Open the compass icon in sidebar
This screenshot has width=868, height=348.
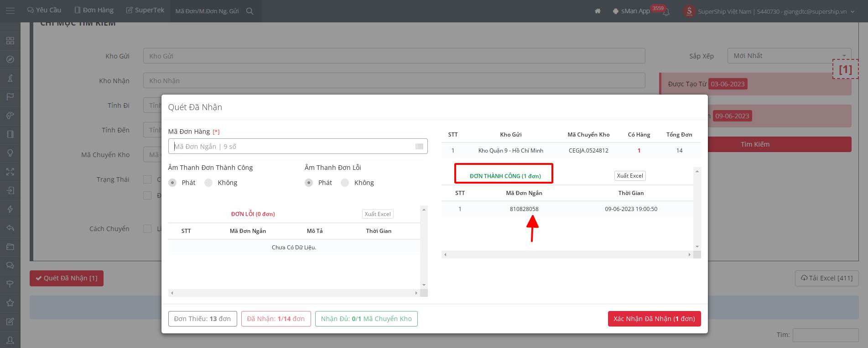(x=10, y=59)
